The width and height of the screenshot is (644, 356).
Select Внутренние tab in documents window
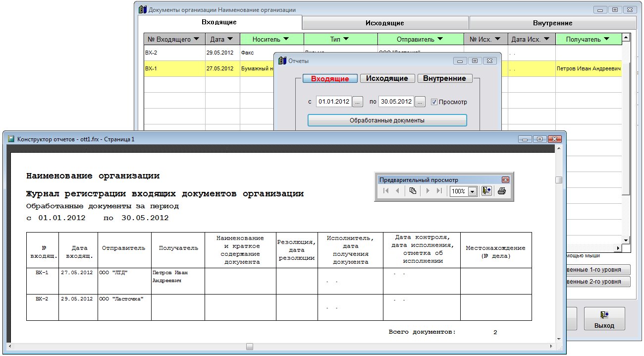[x=552, y=23]
